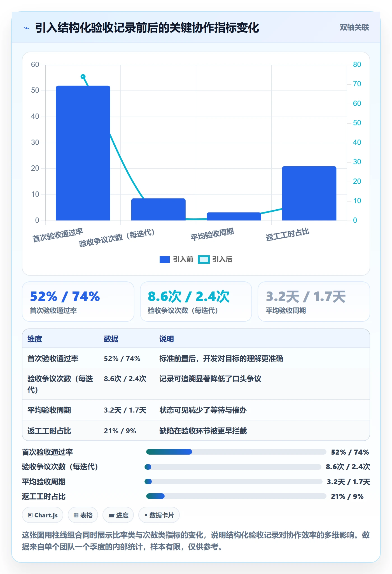Click text 记录可追溯显著降低了口头争议

210,379
